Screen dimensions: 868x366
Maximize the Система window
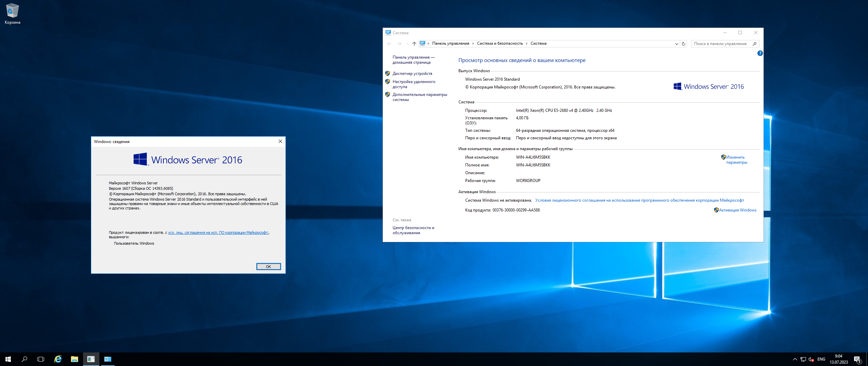[740, 33]
